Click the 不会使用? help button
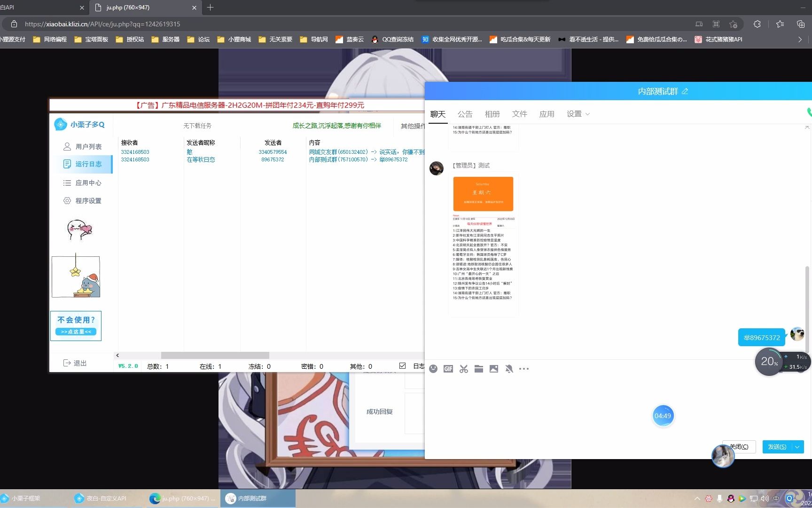 [76, 325]
